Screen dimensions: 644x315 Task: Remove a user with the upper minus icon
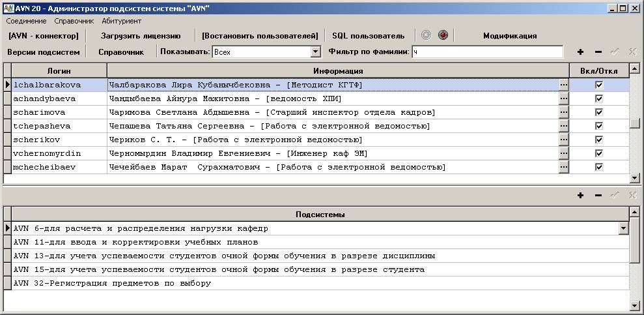point(598,52)
